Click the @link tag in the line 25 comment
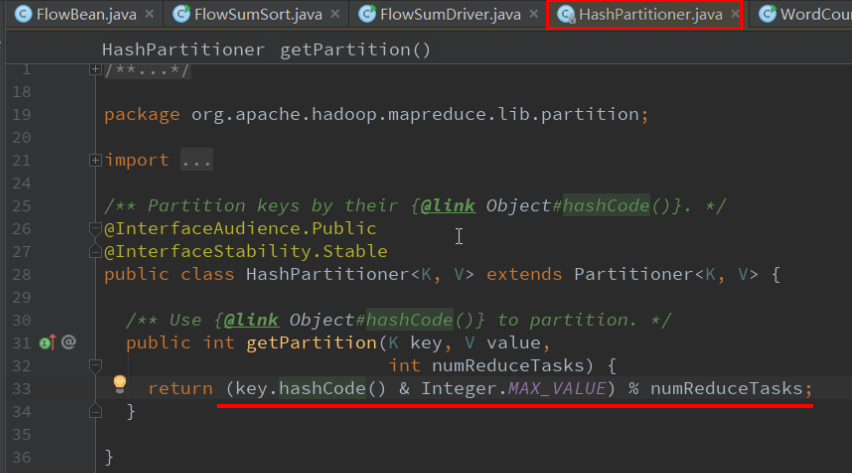This screenshot has height=473, width=852. pyautogui.click(x=448, y=206)
